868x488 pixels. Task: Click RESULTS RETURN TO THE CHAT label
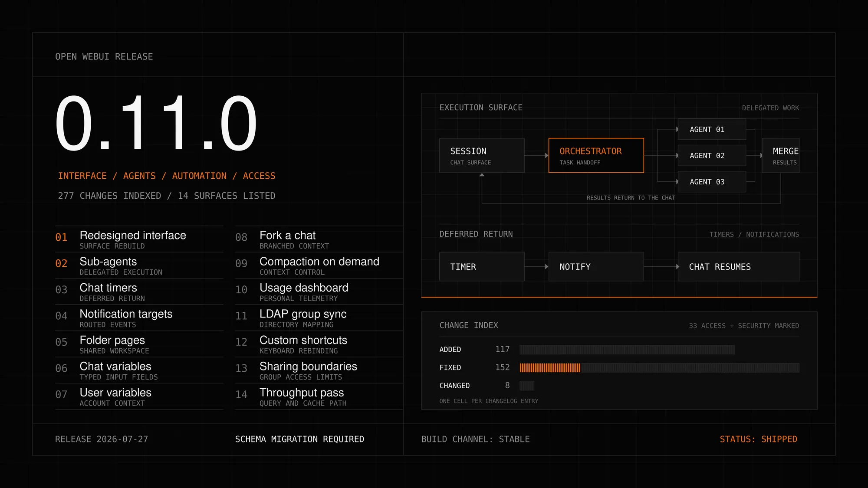click(x=631, y=198)
